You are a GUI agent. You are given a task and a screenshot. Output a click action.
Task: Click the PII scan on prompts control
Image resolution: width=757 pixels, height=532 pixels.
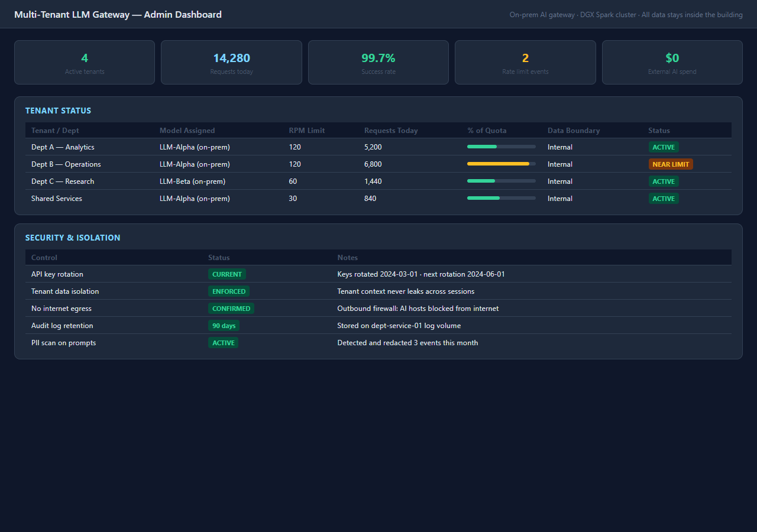(x=64, y=343)
